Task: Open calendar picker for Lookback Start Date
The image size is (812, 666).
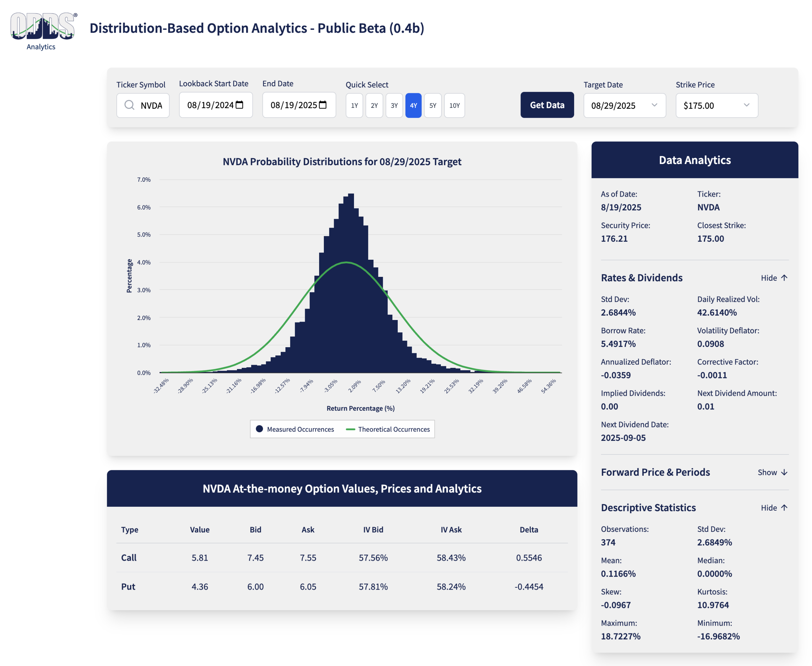Action: click(239, 105)
